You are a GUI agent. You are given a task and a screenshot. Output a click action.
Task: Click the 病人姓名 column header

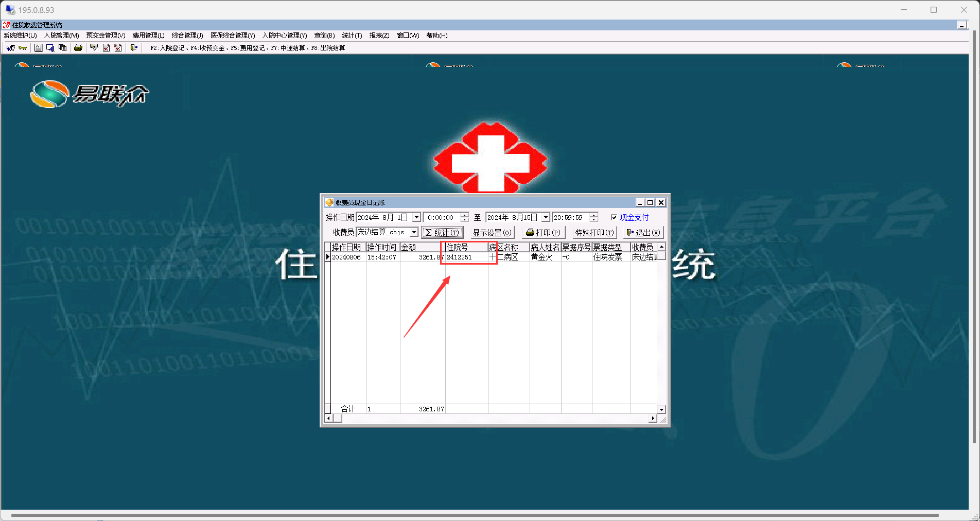[x=546, y=247]
